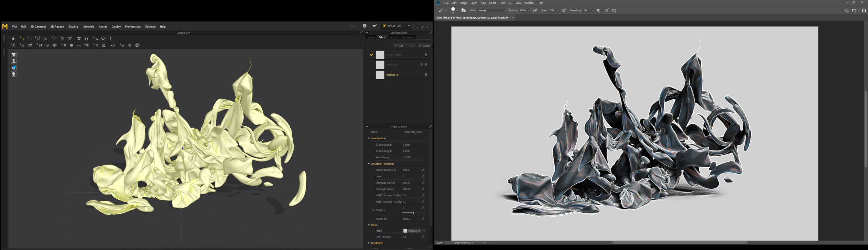Viewport: 868px width, 250px height.
Task: Enable airbrush-style build-up icon next to Flow
Action: click(564, 11)
